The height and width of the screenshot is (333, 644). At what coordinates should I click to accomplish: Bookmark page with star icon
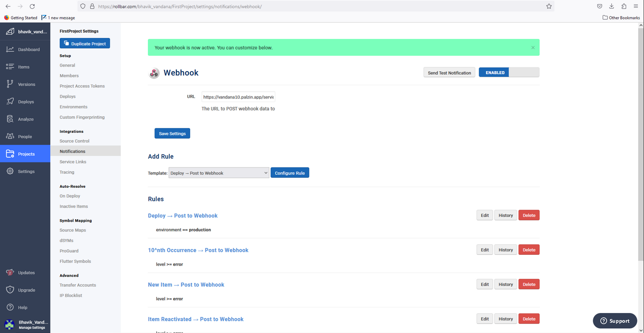click(x=549, y=6)
